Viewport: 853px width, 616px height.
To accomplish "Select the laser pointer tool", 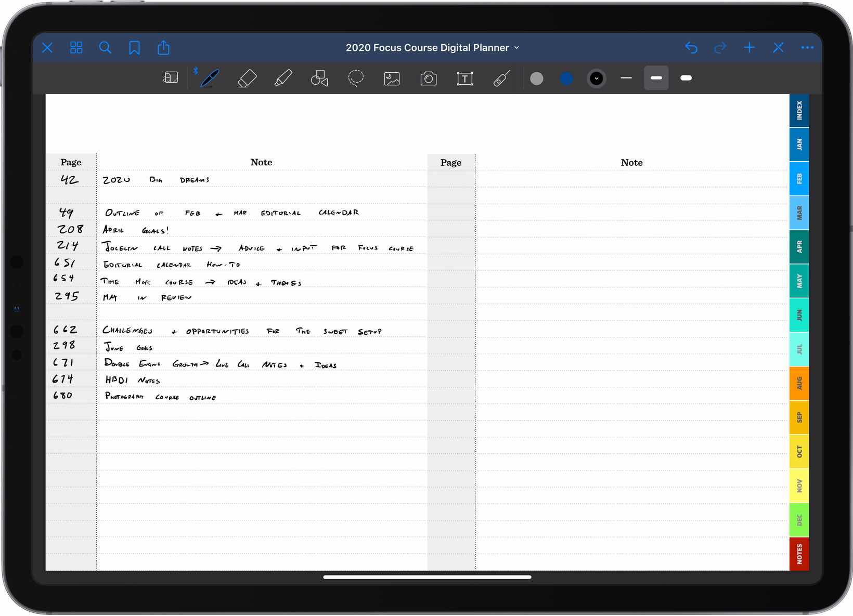I will pyautogui.click(x=501, y=78).
